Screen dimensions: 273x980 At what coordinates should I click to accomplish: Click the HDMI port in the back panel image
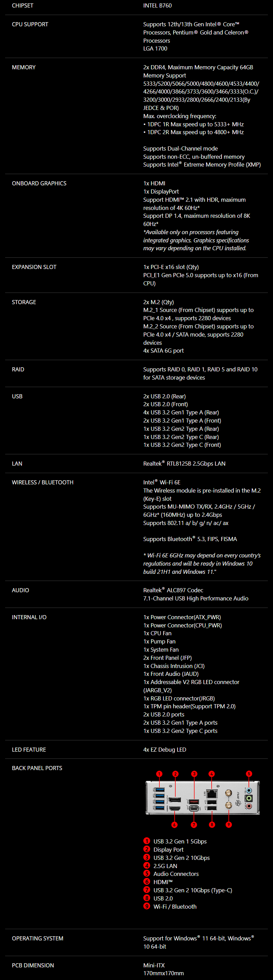(x=174, y=808)
